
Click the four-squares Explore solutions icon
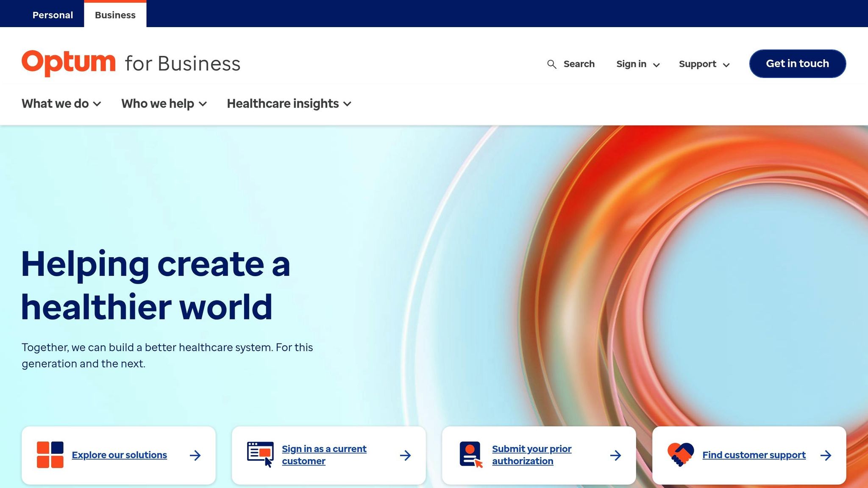(x=50, y=455)
